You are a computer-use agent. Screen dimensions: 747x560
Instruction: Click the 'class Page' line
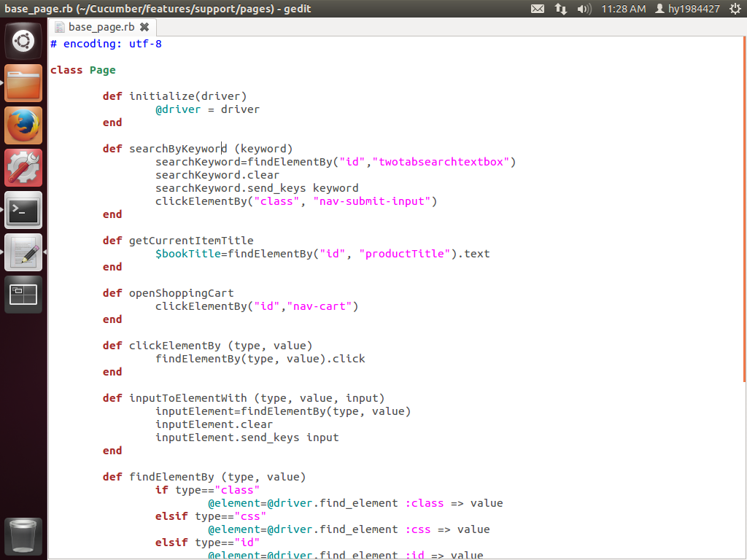coord(83,70)
